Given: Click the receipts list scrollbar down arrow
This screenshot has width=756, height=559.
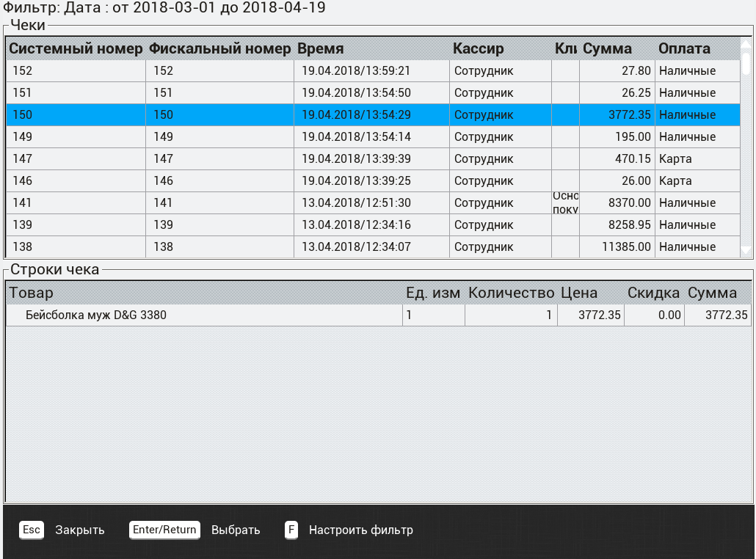Looking at the screenshot, I should point(746,249).
